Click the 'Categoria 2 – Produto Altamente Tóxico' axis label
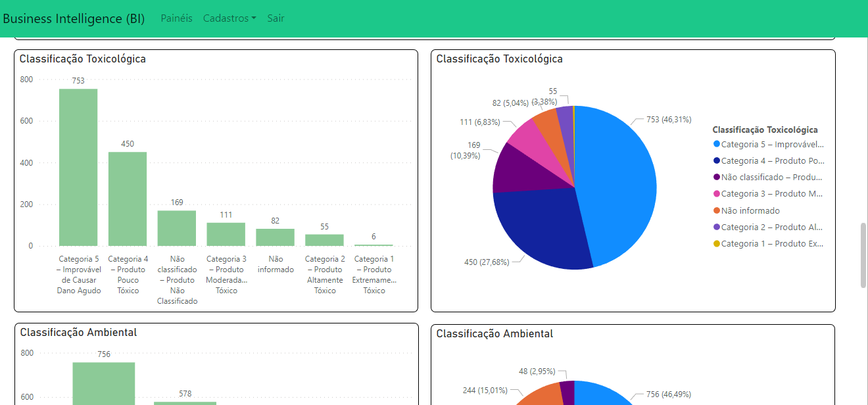This screenshot has height=405, width=868. coord(325,275)
